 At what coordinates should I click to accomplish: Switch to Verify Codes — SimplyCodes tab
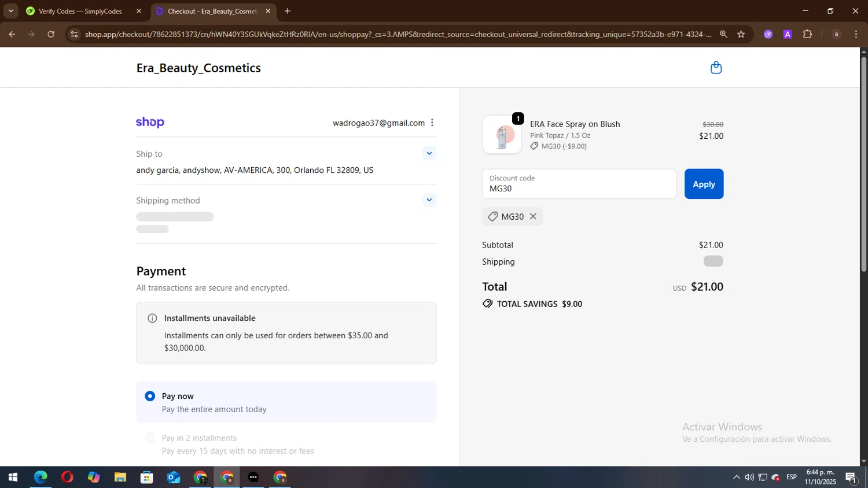[80, 11]
